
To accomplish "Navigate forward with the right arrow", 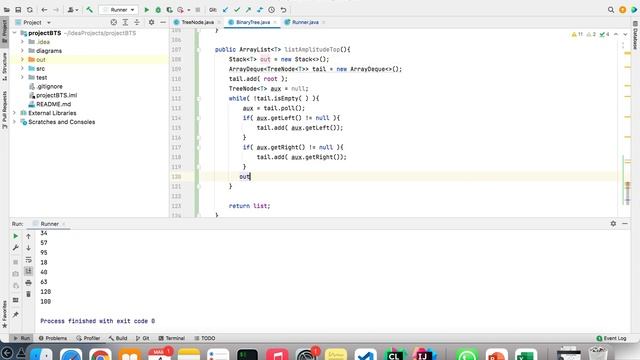I will 56,10.
